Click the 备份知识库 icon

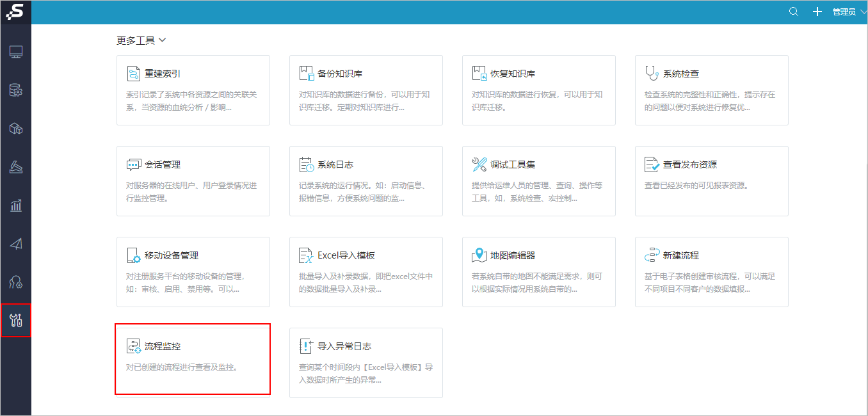306,74
